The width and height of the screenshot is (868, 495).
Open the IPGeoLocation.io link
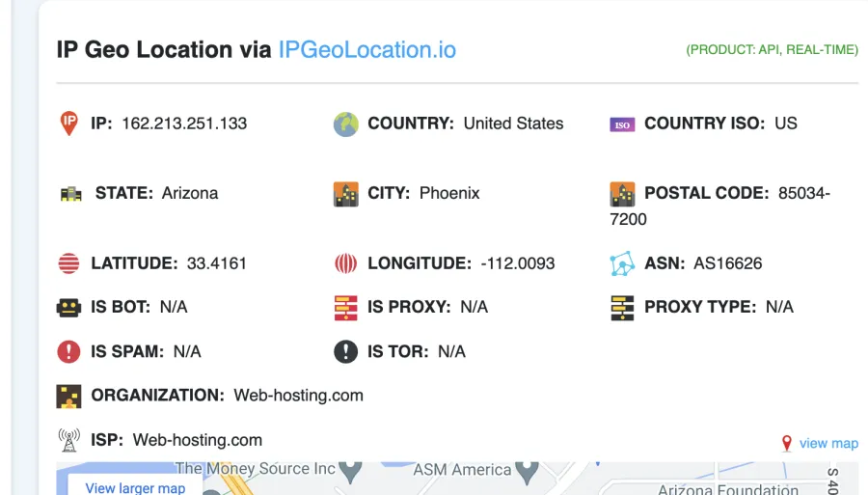pyautogui.click(x=367, y=50)
